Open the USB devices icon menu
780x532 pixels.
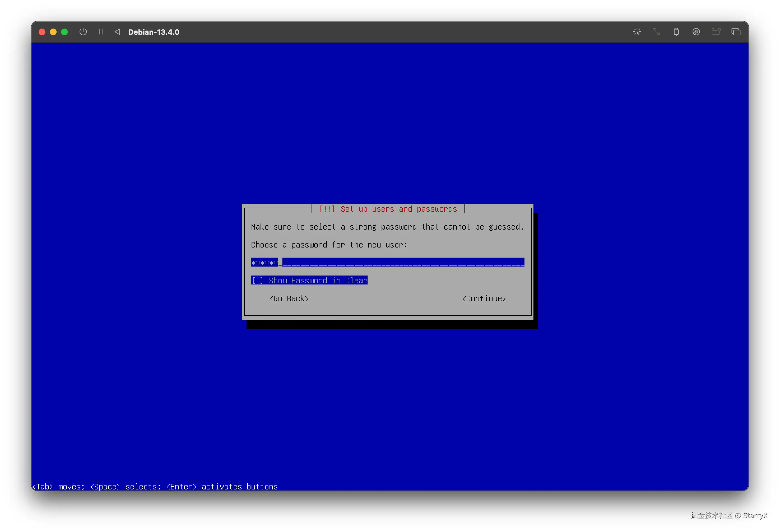pyautogui.click(x=676, y=32)
